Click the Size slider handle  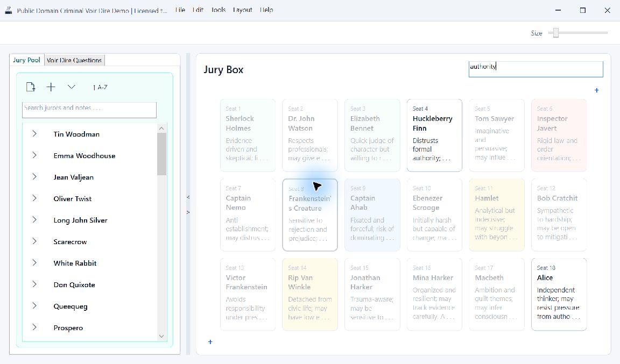pyautogui.click(x=556, y=33)
